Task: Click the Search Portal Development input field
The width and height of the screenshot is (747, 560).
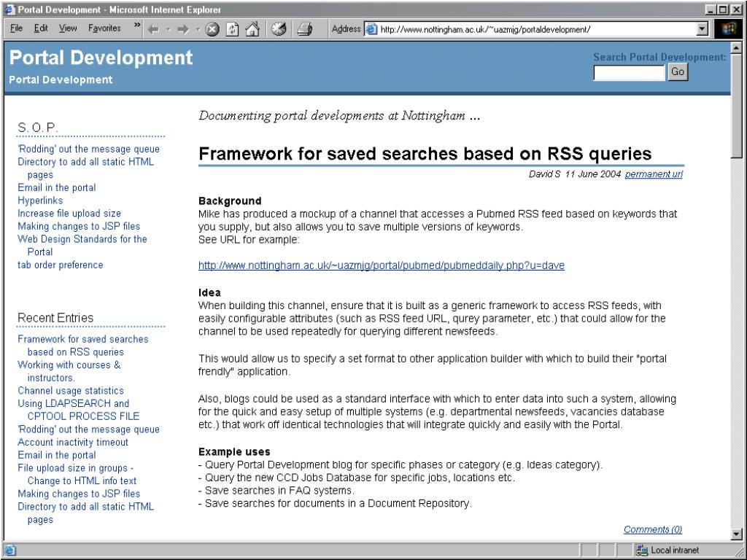Action: (x=629, y=72)
